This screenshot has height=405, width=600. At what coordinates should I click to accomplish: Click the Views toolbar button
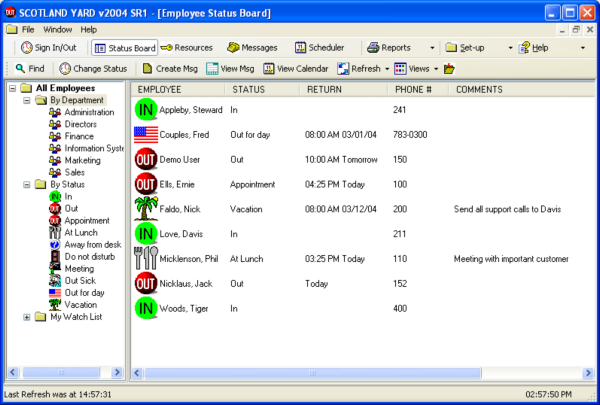[x=412, y=69]
